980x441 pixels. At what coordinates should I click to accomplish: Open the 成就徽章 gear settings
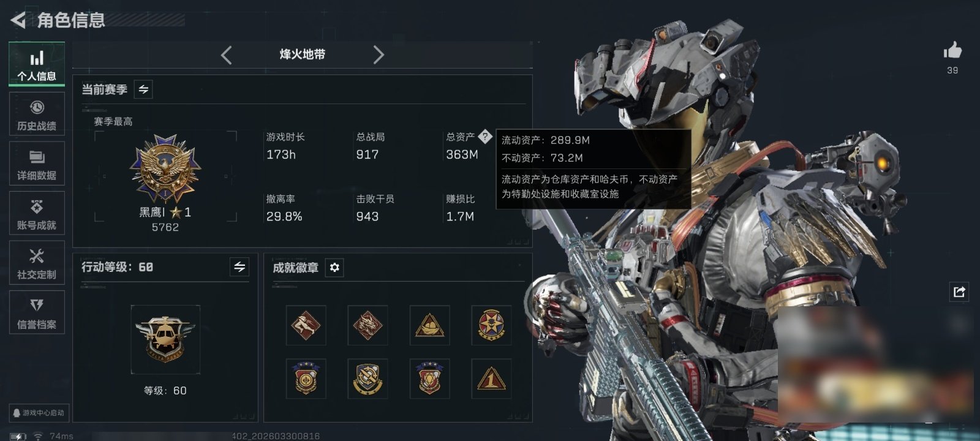pos(334,268)
